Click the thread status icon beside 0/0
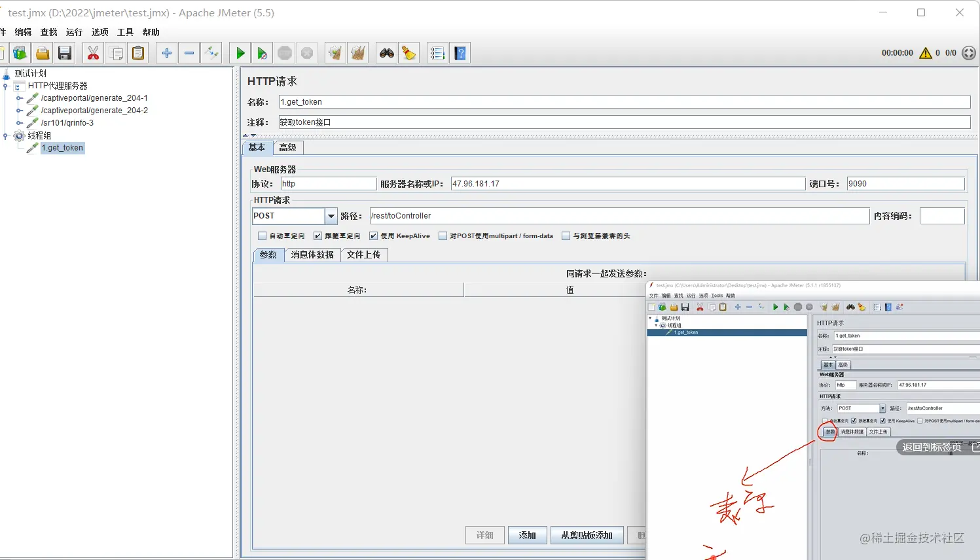Image resolution: width=980 pixels, height=560 pixels. 969,53
